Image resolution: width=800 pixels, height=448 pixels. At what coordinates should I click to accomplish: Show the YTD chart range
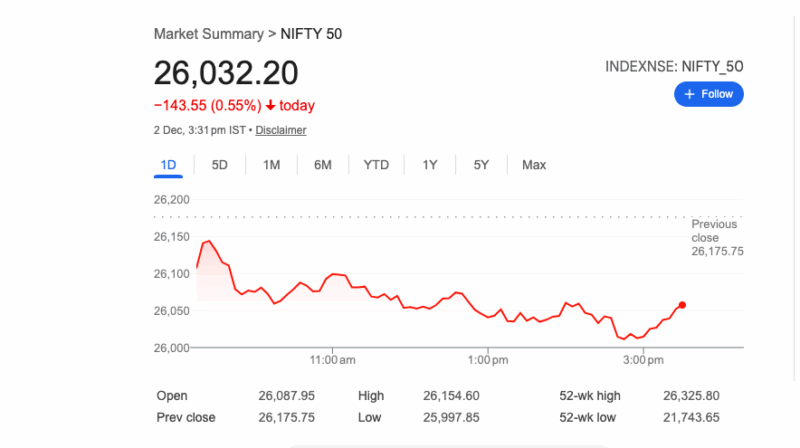click(376, 165)
